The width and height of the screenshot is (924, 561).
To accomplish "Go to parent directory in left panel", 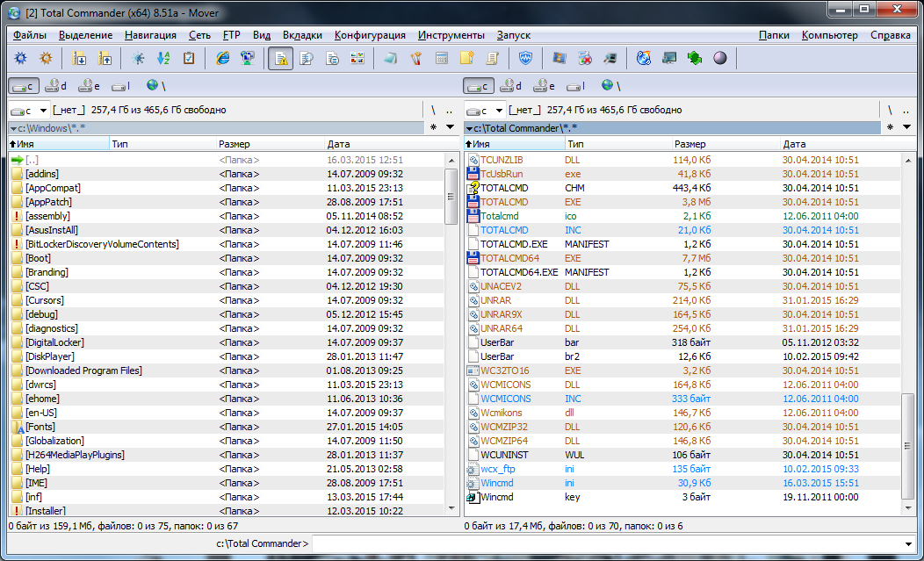I will pos(450,111).
